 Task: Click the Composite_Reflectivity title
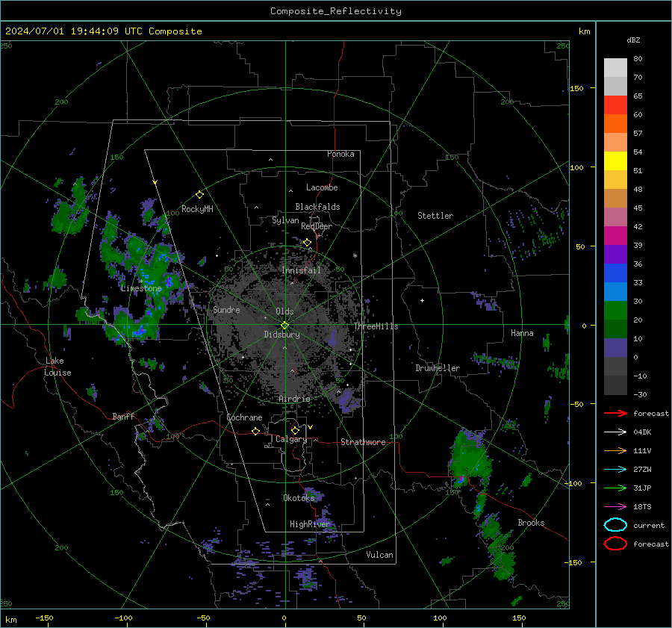(336, 11)
